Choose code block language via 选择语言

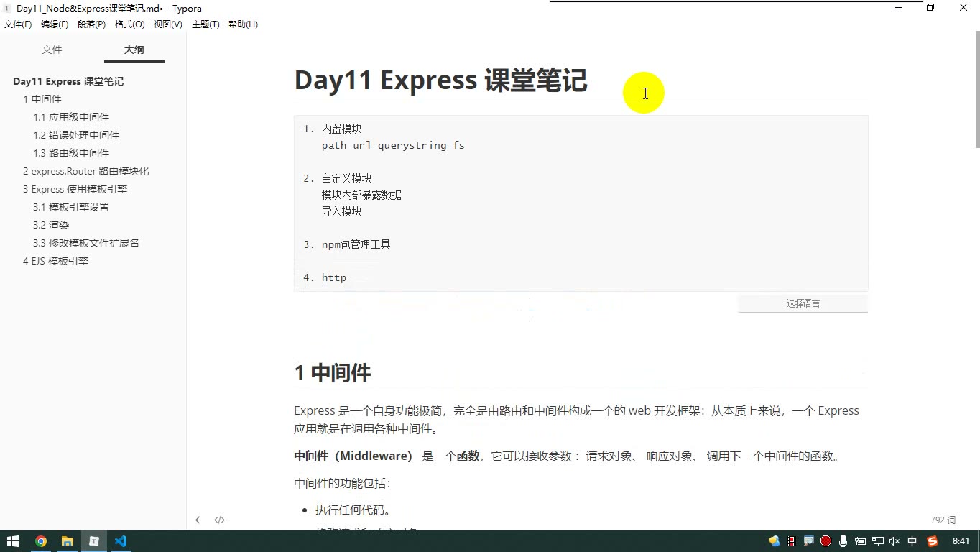[x=803, y=303]
